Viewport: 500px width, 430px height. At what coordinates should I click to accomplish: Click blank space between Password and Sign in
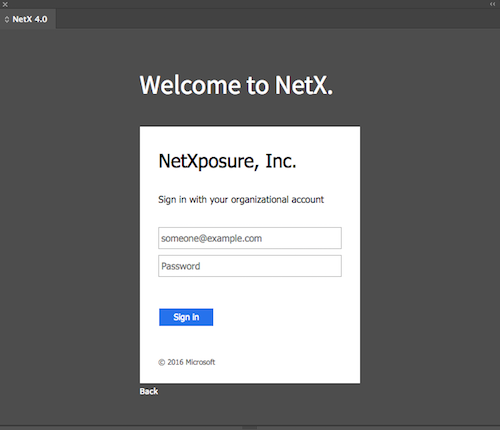(x=250, y=293)
